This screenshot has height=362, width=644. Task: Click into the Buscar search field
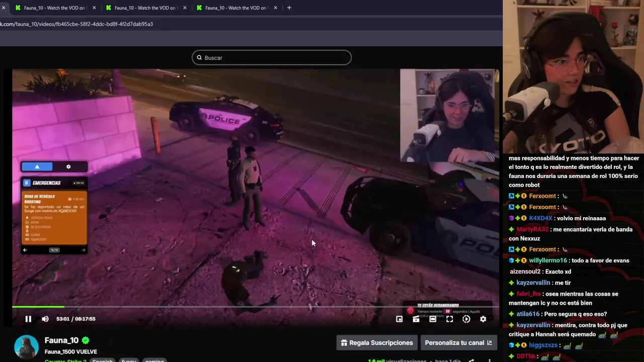point(272,57)
